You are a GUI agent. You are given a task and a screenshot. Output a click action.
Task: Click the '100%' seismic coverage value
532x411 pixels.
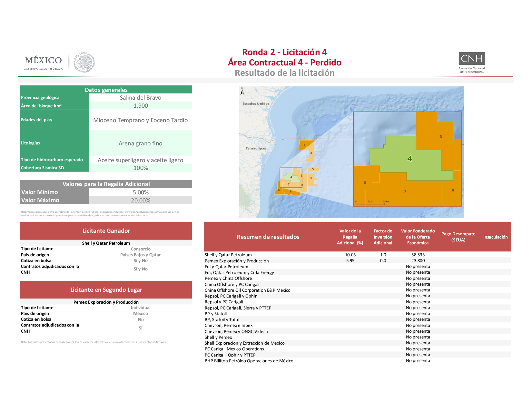(x=141, y=168)
